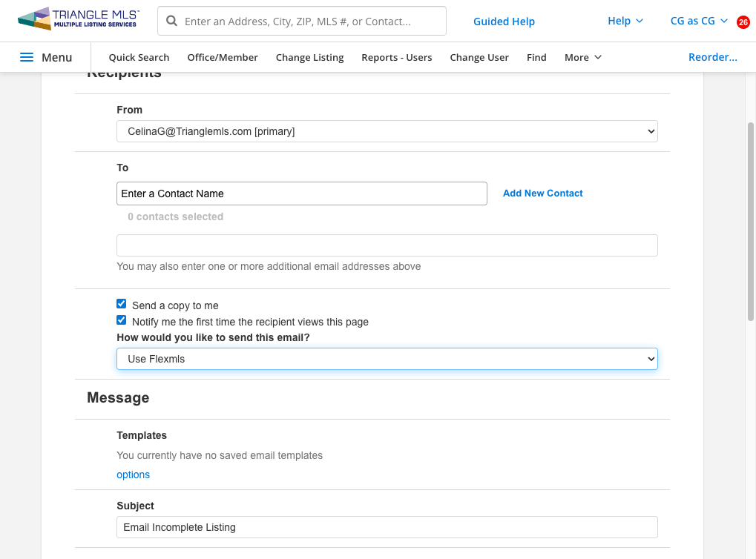
Task: Open the Quick Search menu item
Action: tap(139, 57)
